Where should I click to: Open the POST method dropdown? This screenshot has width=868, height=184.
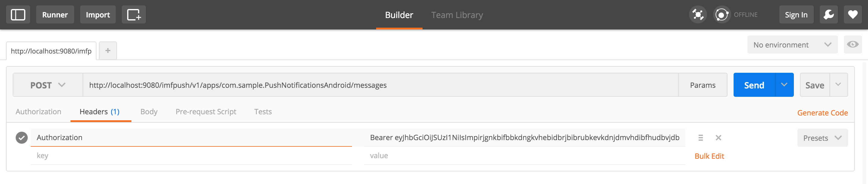(x=48, y=85)
